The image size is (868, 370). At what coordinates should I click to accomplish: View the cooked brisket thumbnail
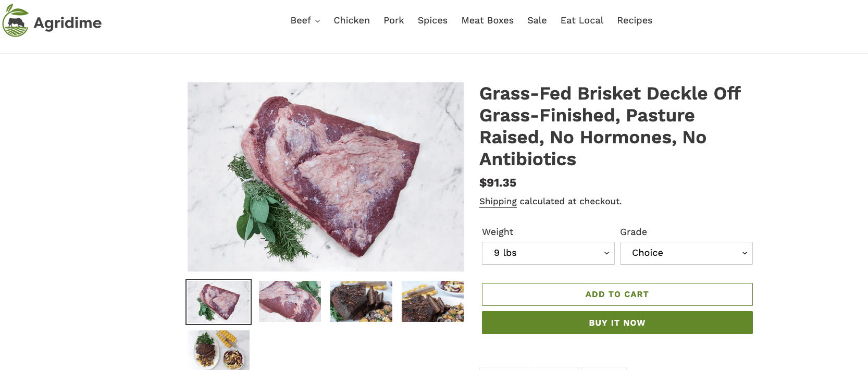click(361, 301)
